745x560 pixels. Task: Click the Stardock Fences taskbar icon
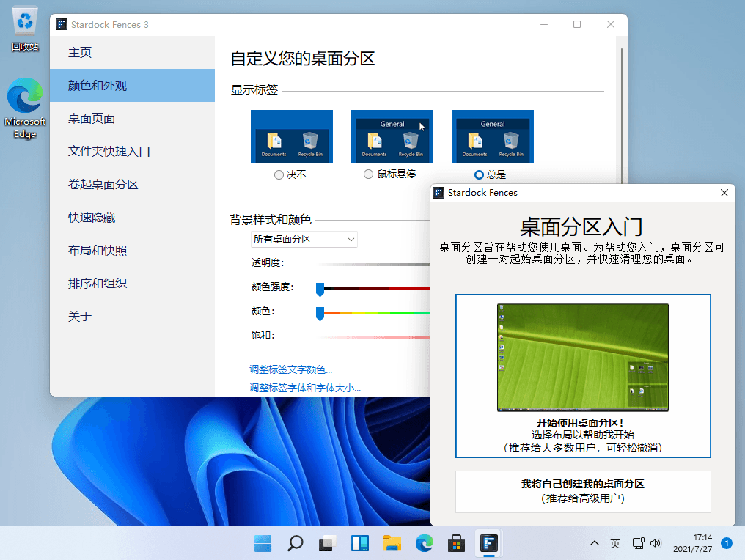click(488, 543)
